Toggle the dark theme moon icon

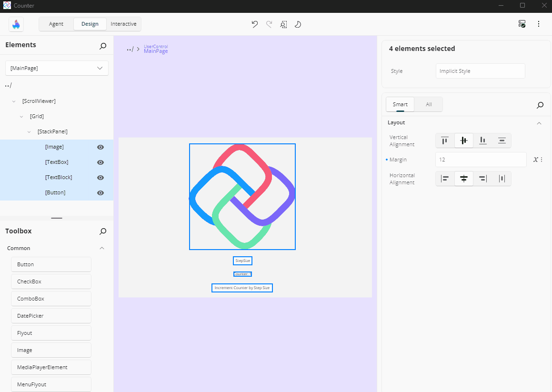click(x=298, y=24)
